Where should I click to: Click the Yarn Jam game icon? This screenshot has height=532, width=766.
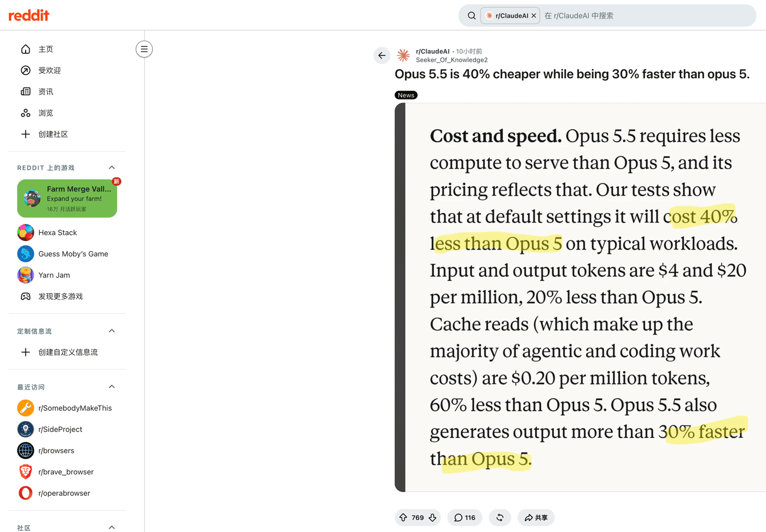point(26,275)
